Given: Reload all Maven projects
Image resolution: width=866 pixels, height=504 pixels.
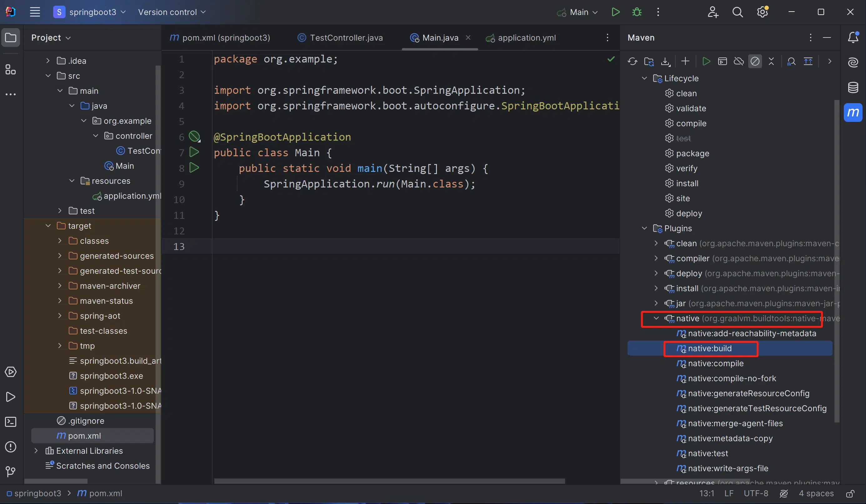Looking at the screenshot, I should pyautogui.click(x=633, y=61).
